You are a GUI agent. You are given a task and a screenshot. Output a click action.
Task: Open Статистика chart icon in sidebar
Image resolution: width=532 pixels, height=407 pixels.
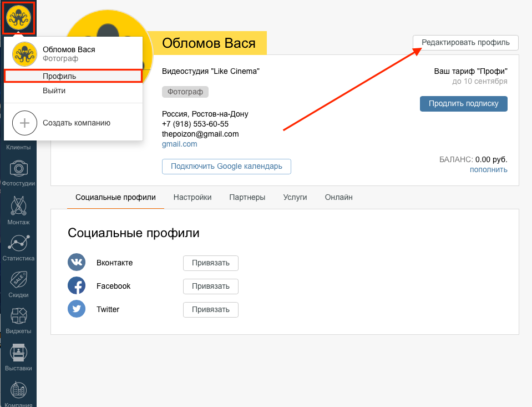tap(19, 243)
